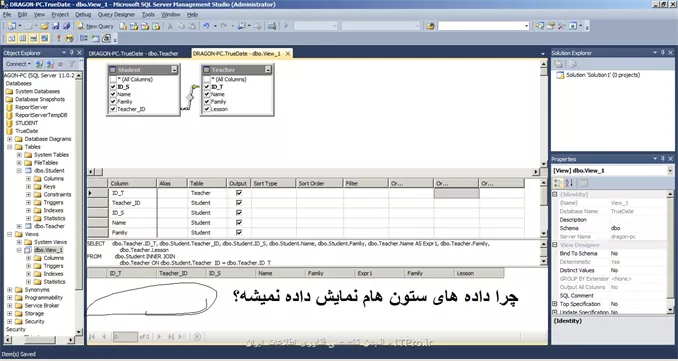Open the Debug menu
Viewport: 678px width, 361px height.
pyautogui.click(x=83, y=14)
